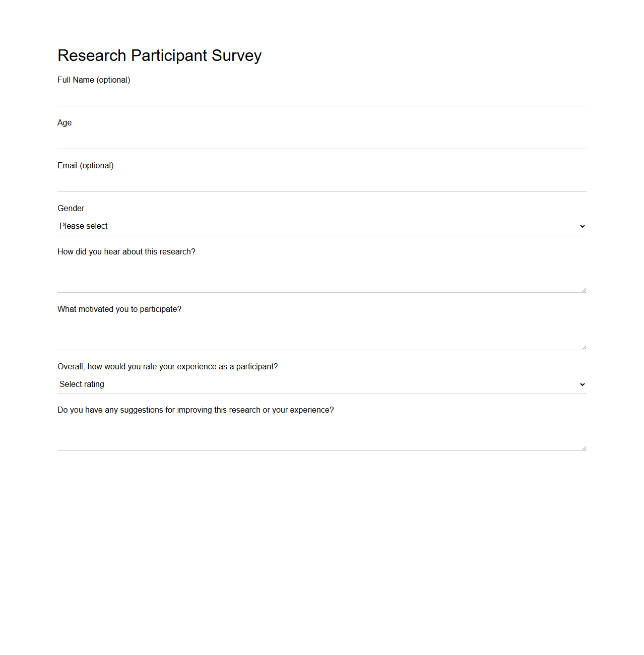Click the 'Full Name (optional)' label

(x=94, y=80)
